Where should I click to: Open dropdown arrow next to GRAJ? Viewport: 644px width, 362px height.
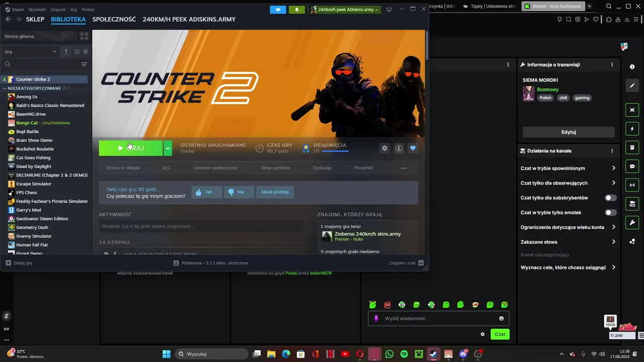(x=168, y=148)
